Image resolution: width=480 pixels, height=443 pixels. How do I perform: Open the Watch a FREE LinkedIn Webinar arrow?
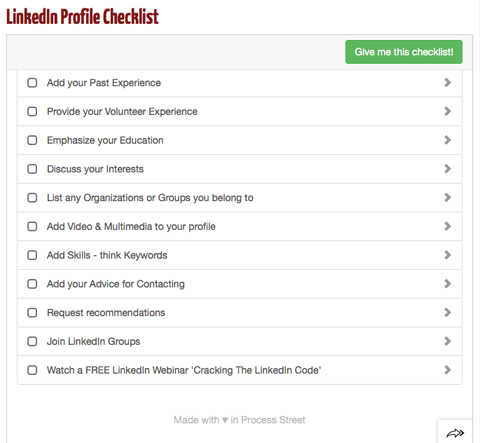448,370
